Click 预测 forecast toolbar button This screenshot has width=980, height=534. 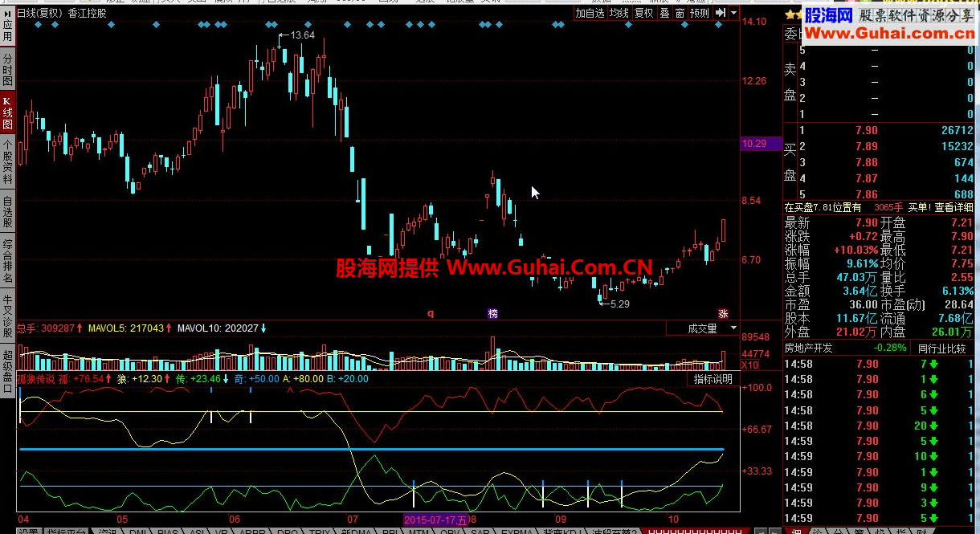[700, 13]
